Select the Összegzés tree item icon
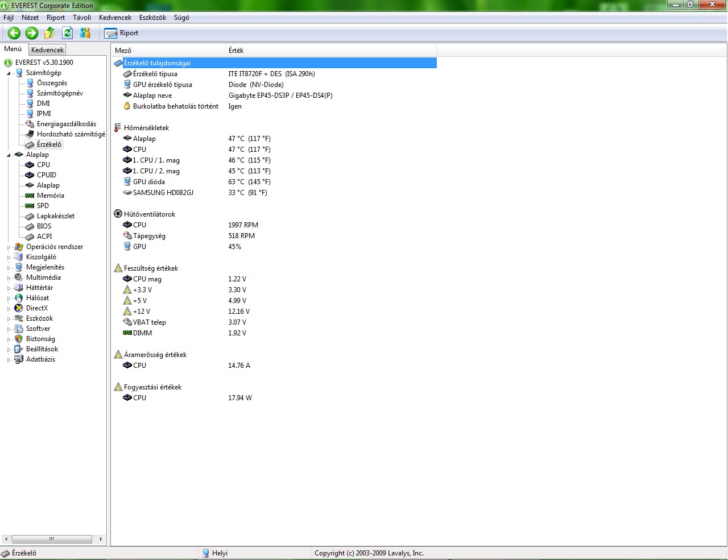This screenshot has width=728, height=560. 30,83
